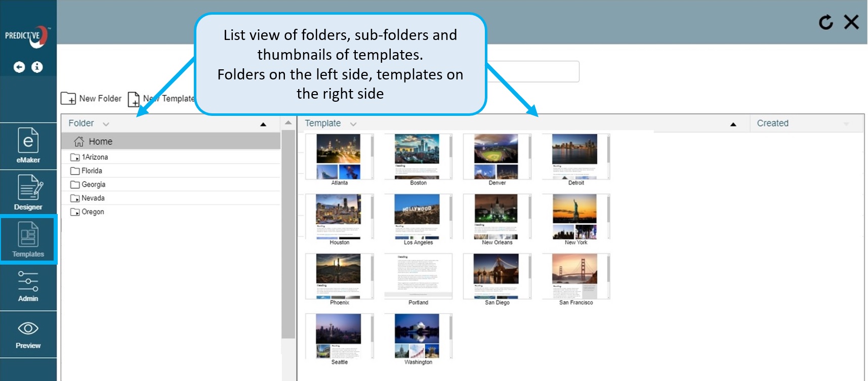Expand the Folder column dropdown chevron

click(106, 124)
